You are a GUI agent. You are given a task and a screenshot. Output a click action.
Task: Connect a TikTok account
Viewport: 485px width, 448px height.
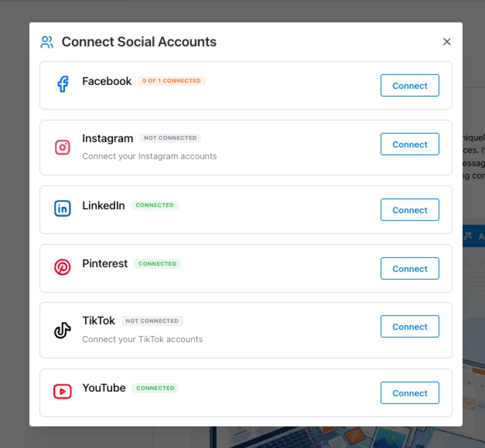coord(409,326)
